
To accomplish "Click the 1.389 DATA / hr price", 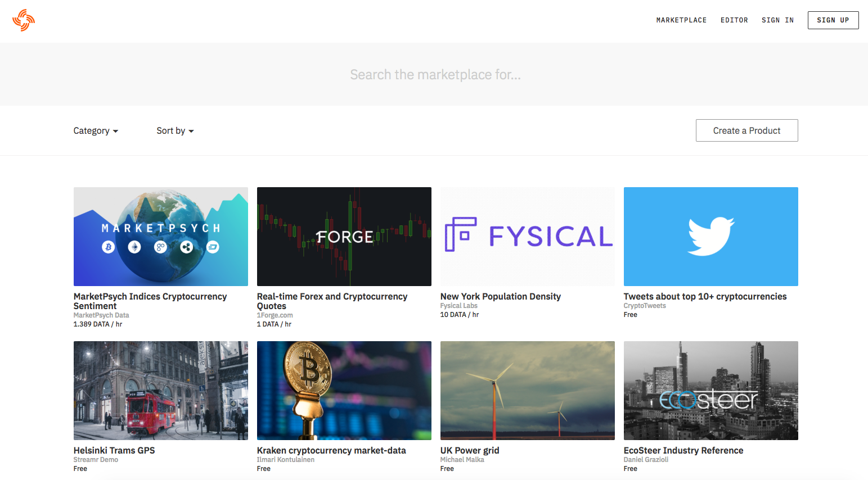I will pos(98,324).
